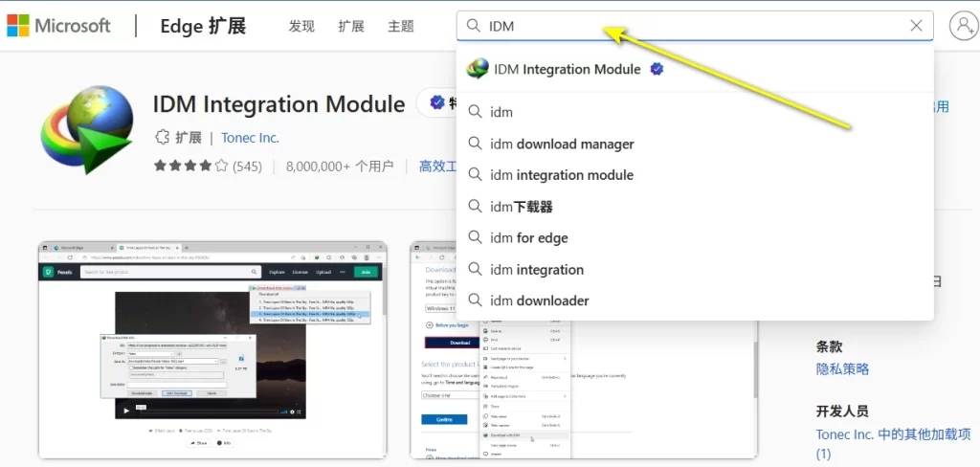Choose 'idm下载器' suggestion
Viewport: 980px width, 467px height.
click(x=695, y=207)
